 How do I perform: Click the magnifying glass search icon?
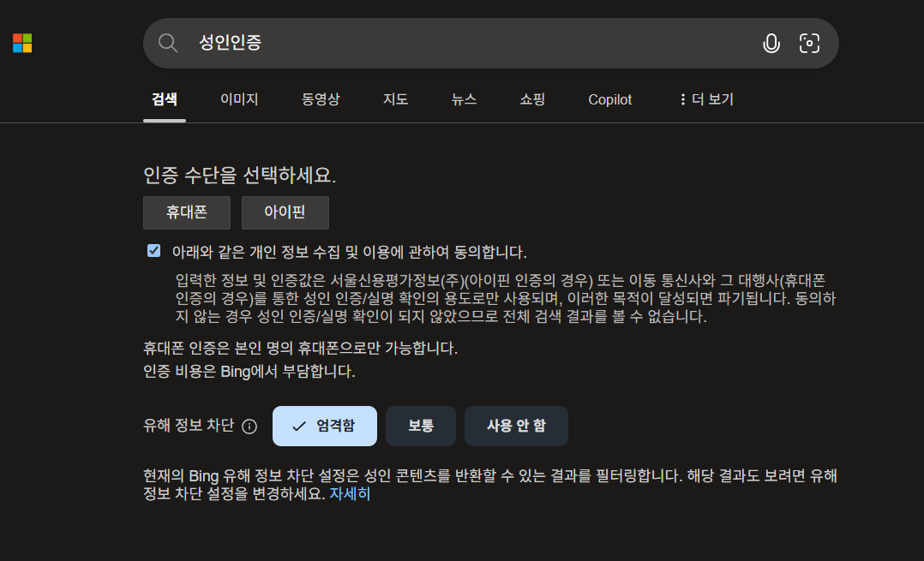coord(168,43)
